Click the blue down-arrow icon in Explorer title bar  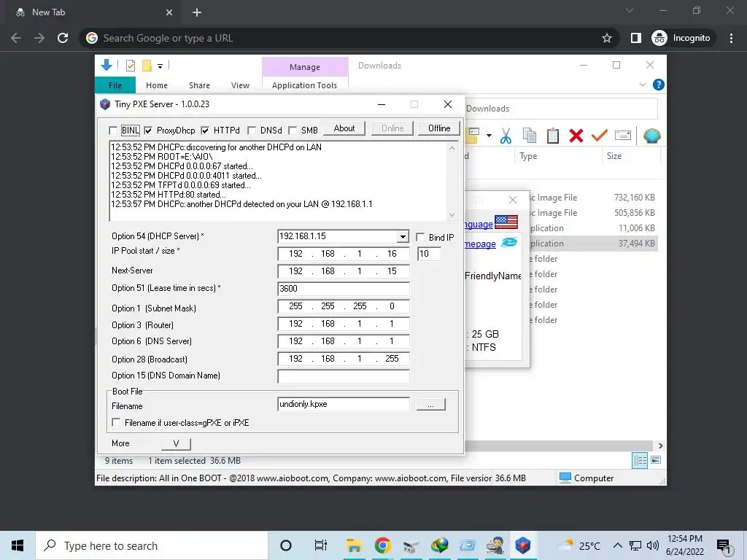tap(107, 65)
